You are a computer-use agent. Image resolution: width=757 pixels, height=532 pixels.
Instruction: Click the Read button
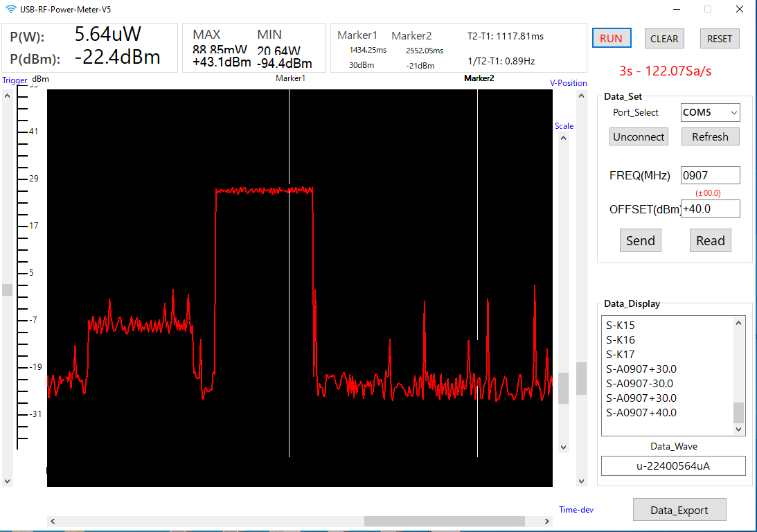710,240
